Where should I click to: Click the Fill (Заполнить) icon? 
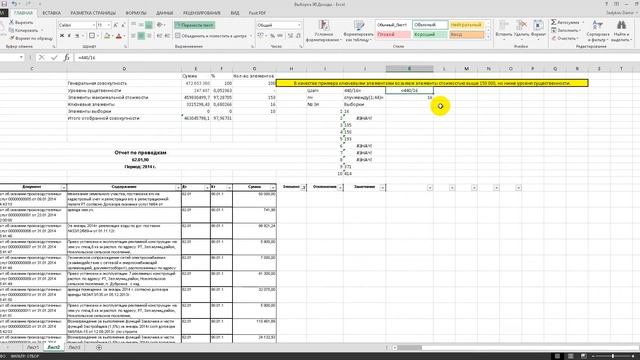(x=553, y=30)
